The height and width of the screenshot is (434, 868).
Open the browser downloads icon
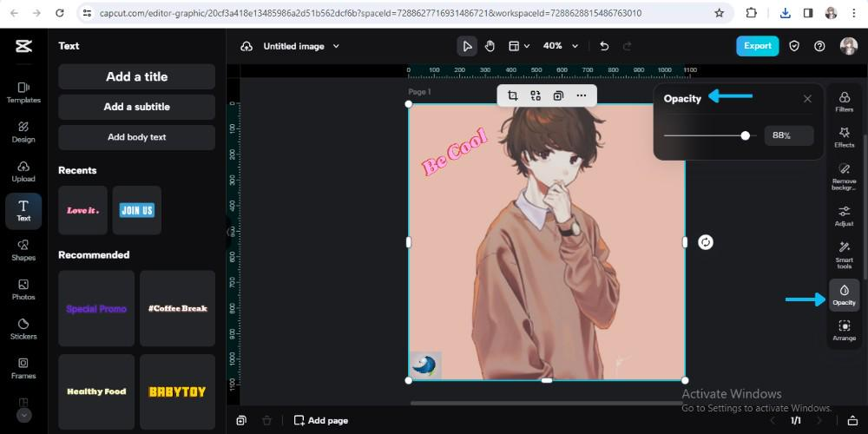(x=785, y=13)
